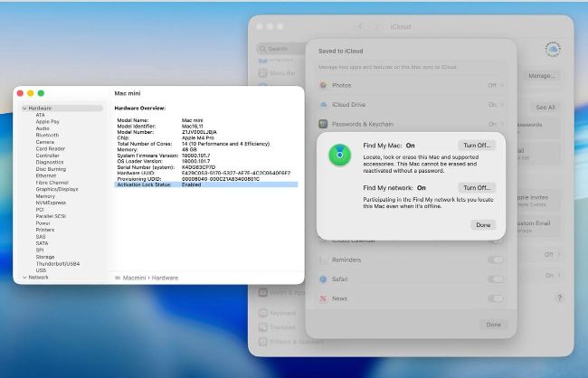Select Parallel SCSI in the hardware list
588x378 pixels.
51,216
